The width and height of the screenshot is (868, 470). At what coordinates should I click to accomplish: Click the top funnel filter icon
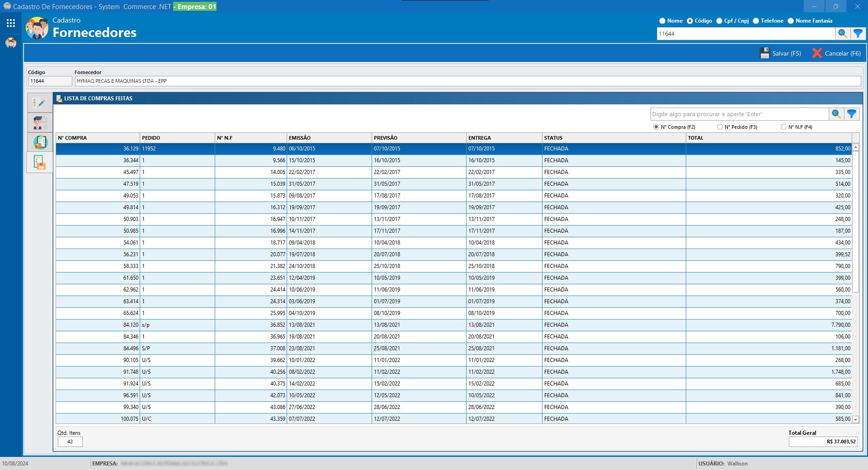pyautogui.click(x=858, y=33)
